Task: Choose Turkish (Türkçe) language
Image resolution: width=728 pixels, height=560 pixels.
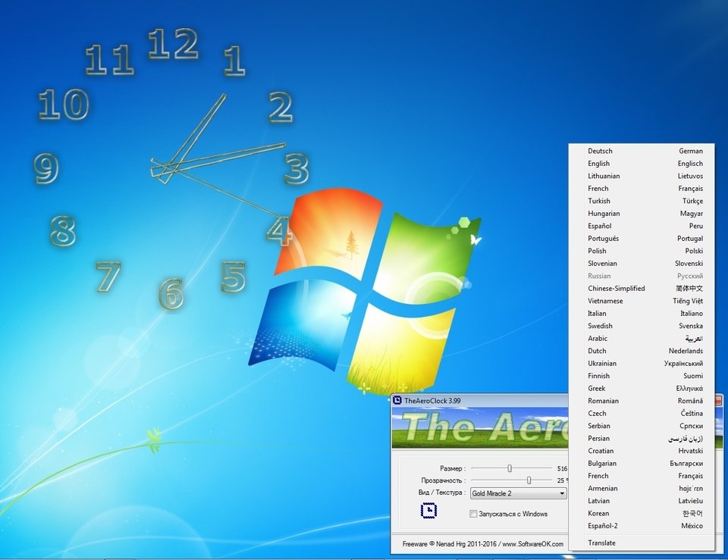Action: [642, 201]
